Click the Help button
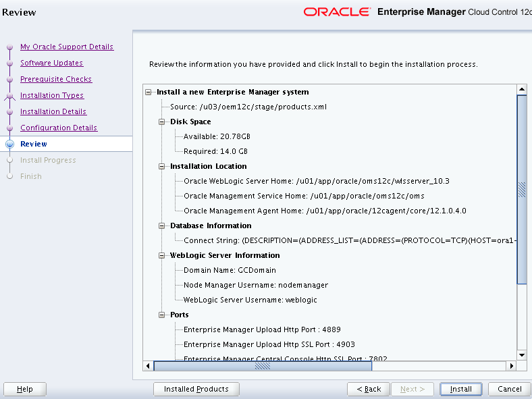 (25, 389)
